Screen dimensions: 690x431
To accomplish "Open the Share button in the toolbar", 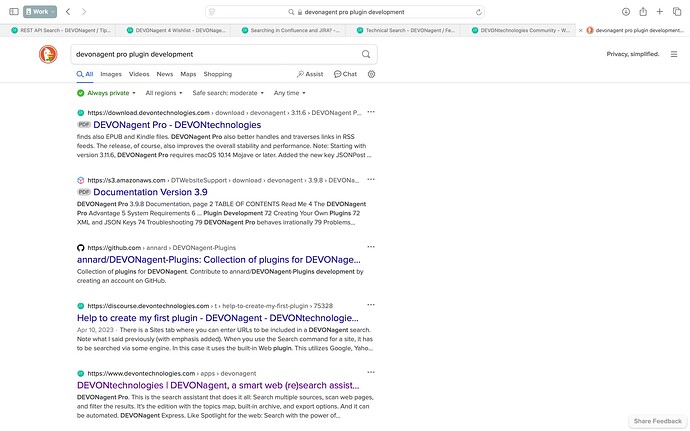I will click(x=643, y=11).
